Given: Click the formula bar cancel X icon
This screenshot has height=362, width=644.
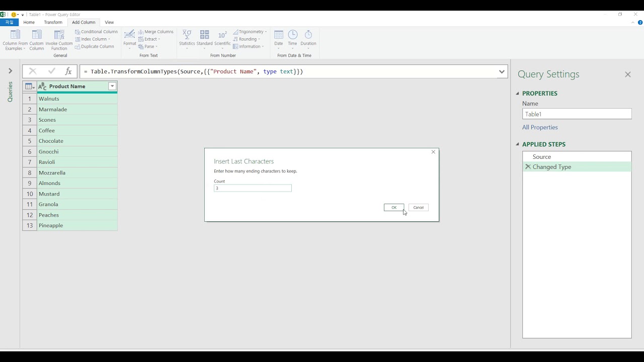Looking at the screenshot, I should tap(33, 71).
